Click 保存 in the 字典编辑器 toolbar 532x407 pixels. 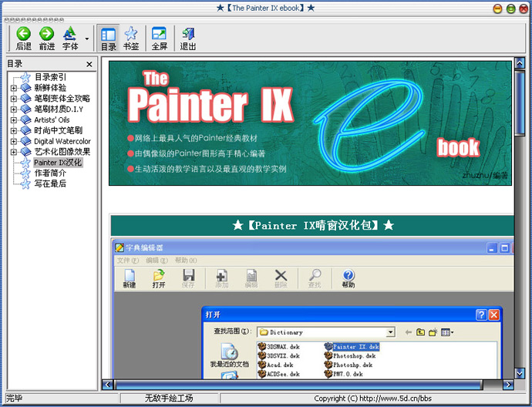click(x=188, y=279)
